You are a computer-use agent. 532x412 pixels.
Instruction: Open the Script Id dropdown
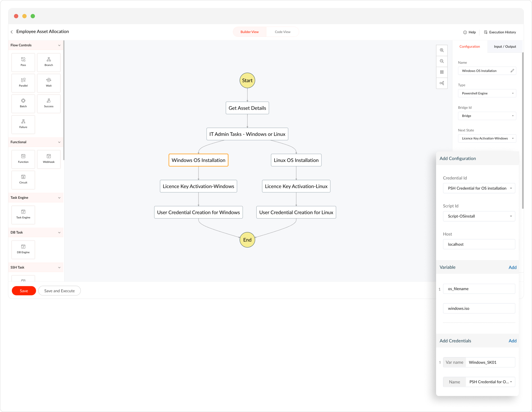pyautogui.click(x=479, y=216)
